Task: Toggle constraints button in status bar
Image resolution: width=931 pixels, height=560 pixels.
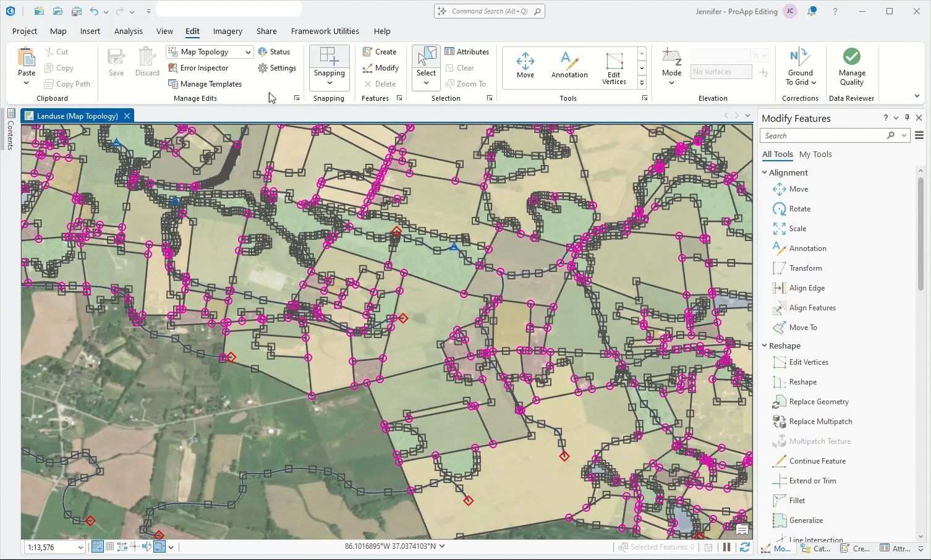Action: click(122, 546)
